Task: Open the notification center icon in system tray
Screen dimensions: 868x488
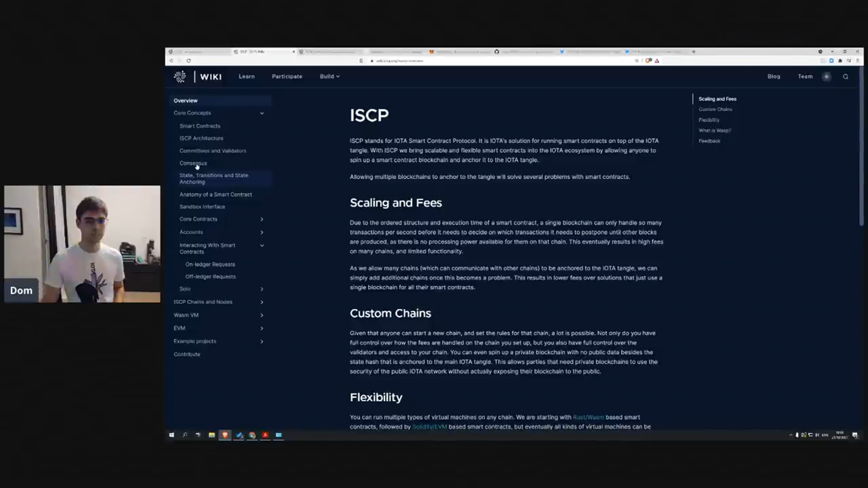Action: tap(855, 435)
